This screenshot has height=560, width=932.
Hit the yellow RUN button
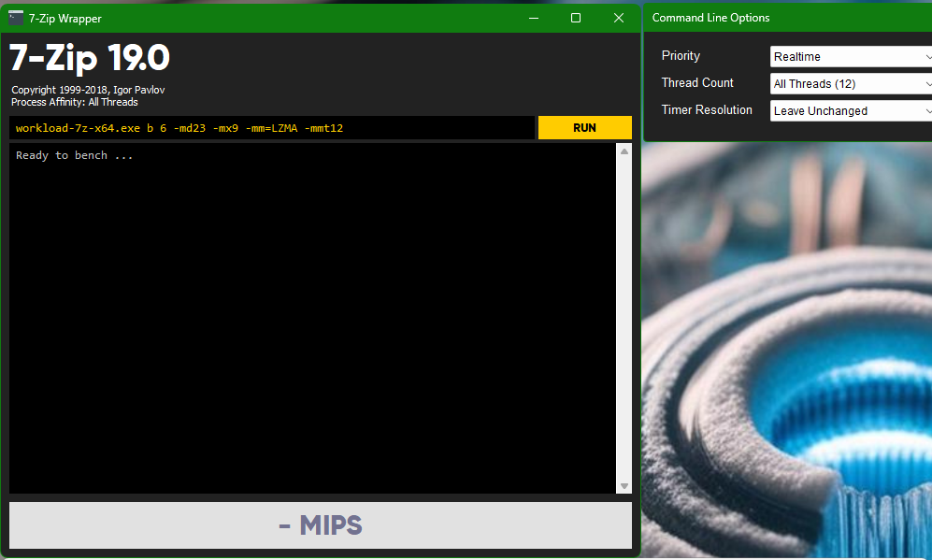[x=584, y=128]
